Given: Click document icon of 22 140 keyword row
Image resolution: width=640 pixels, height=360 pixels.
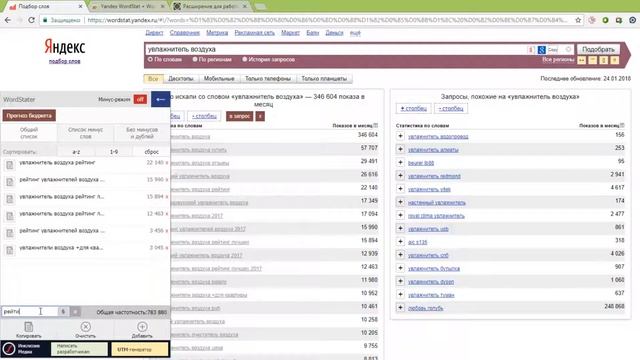Looking at the screenshot, I should click(x=9, y=164).
